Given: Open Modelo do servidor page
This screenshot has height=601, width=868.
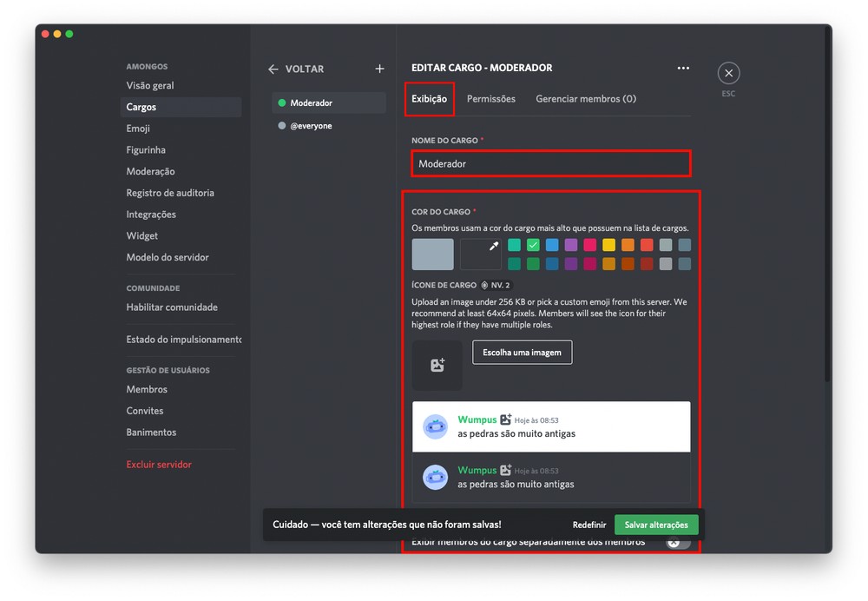Looking at the screenshot, I should (x=181, y=258).
